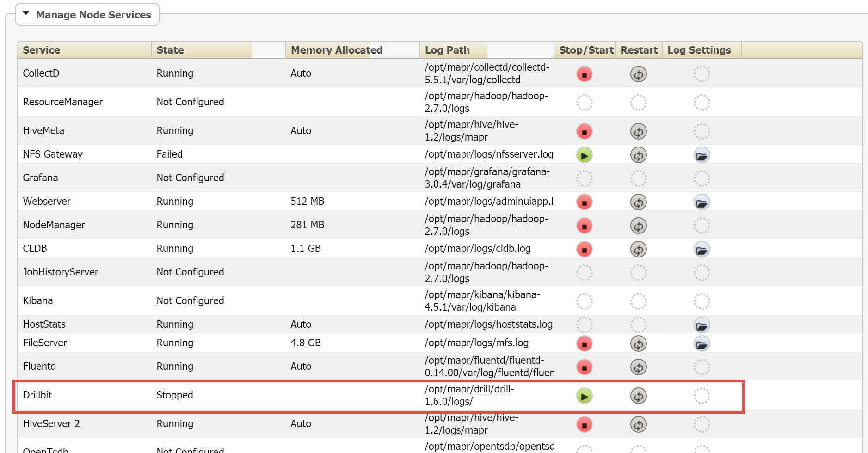This screenshot has height=453, width=868.
Task: Click the Log Settings column header
Action: pos(702,50)
